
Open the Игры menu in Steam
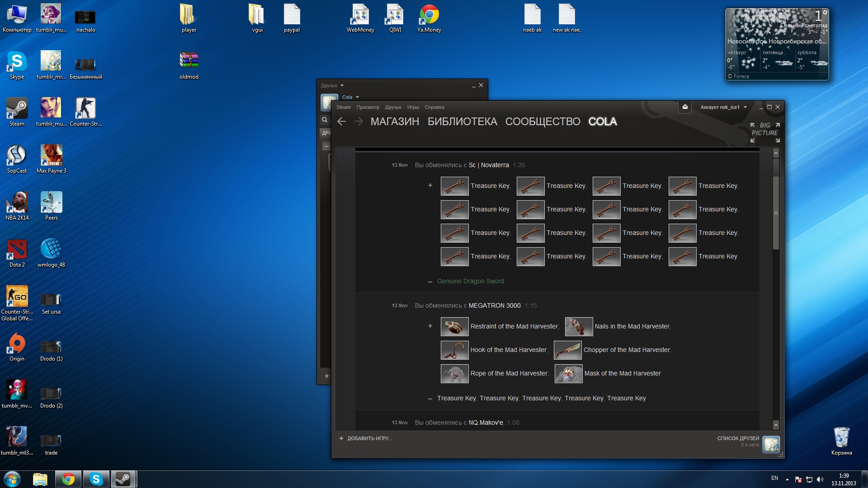coord(413,108)
